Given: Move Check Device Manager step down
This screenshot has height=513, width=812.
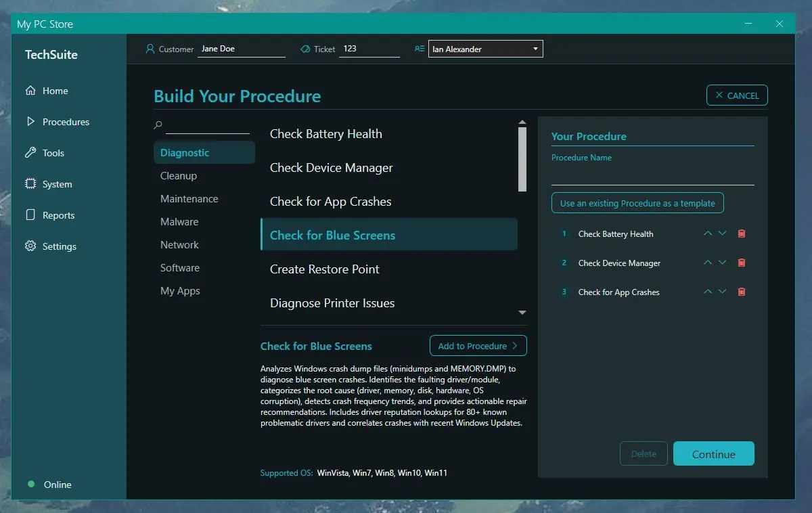Looking at the screenshot, I should click(x=722, y=263).
